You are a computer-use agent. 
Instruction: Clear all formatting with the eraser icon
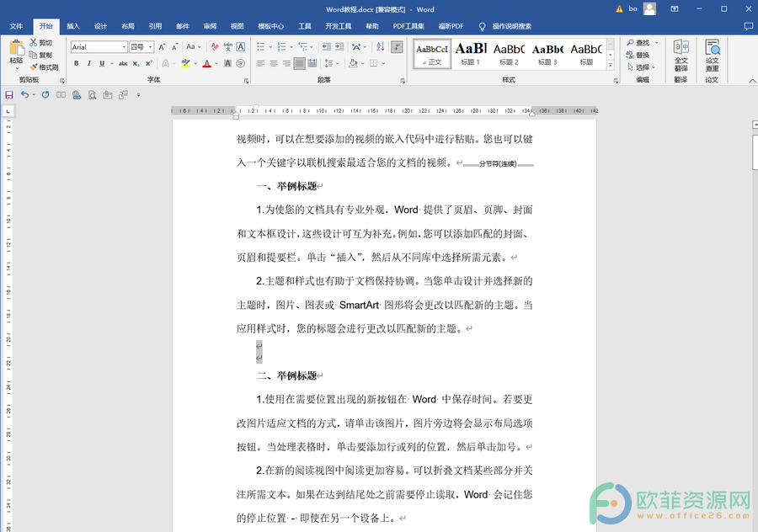point(215,47)
